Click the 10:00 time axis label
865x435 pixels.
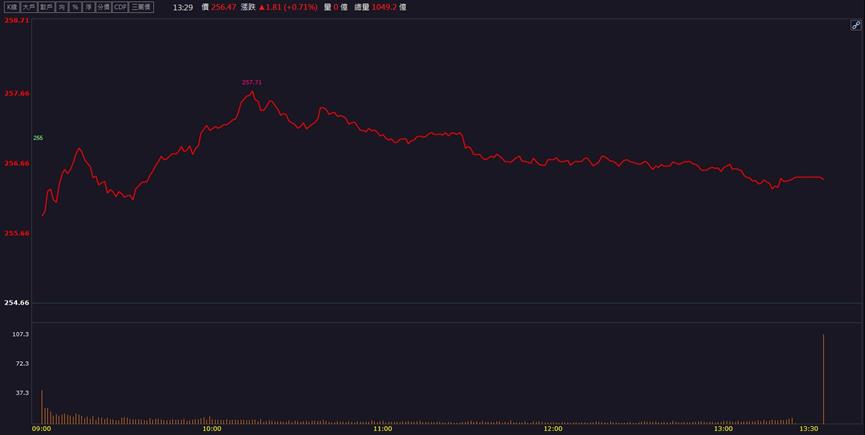[212, 429]
